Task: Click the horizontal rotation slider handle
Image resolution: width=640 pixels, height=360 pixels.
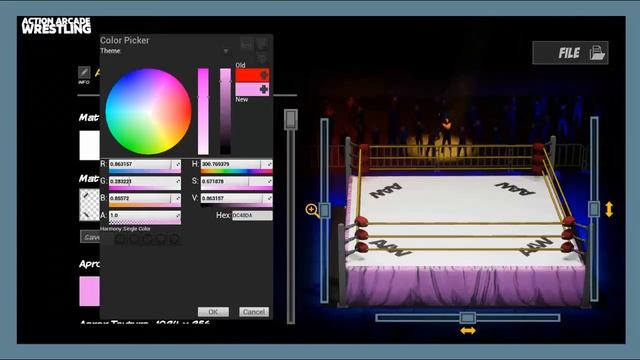Action: tap(467, 318)
